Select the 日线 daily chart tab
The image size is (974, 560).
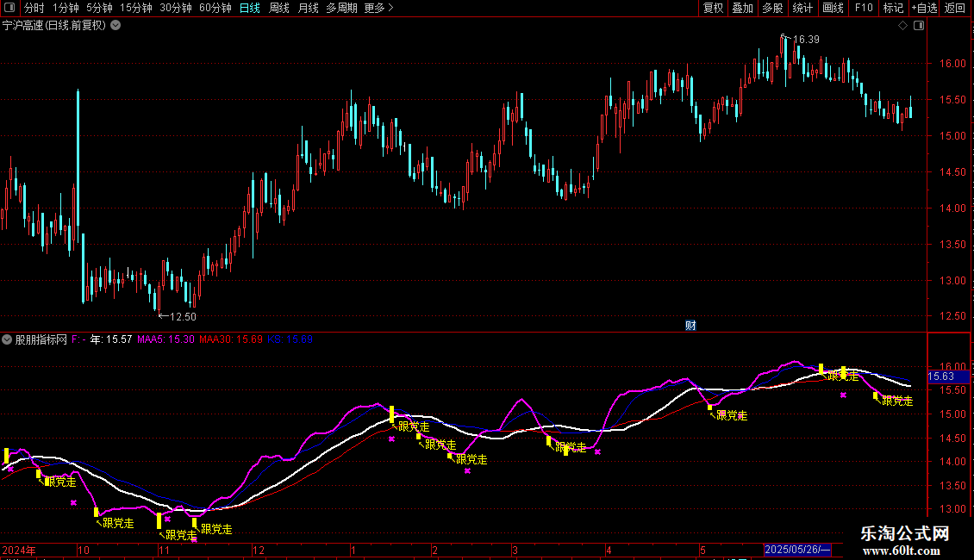click(x=250, y=8)
